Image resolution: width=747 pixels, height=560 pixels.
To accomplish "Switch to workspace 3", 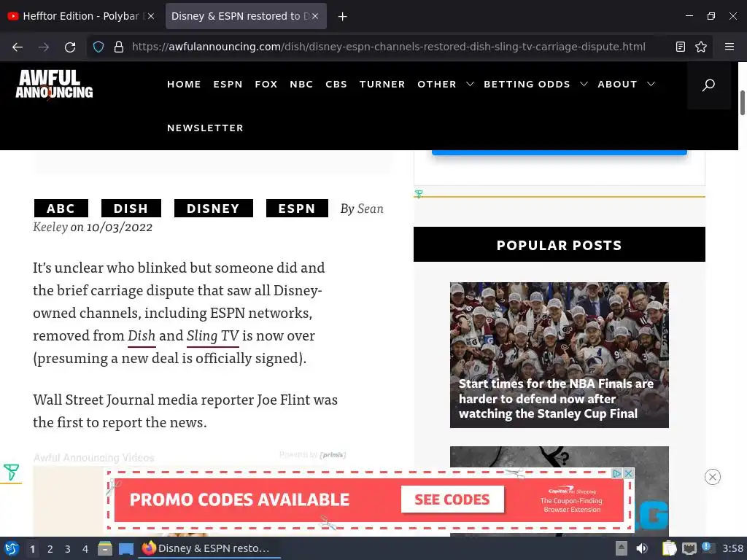I will tap(68, 549).
